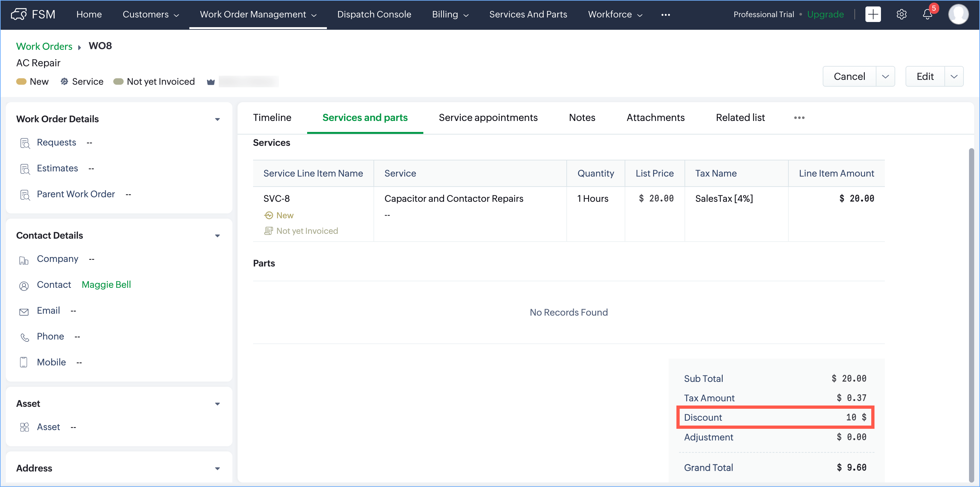Collapse the Asset section
Viewport: 980px width, 487px height.
[x=217, y=404]
